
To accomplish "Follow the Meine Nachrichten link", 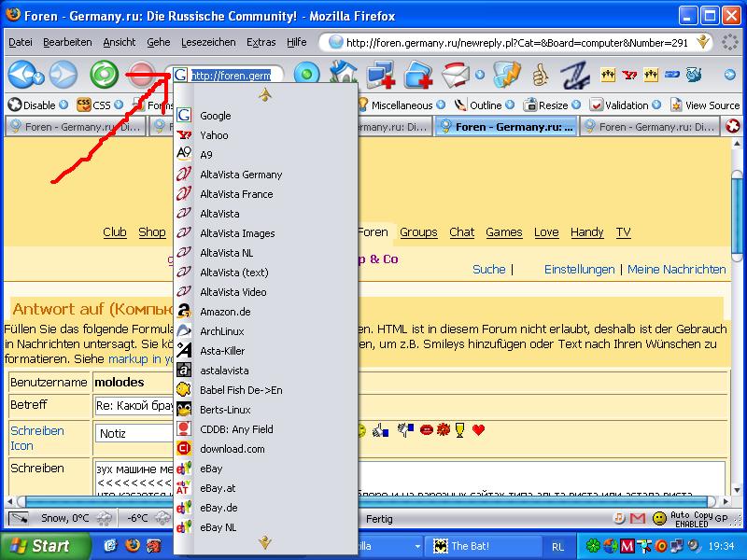I will point(676,269).
